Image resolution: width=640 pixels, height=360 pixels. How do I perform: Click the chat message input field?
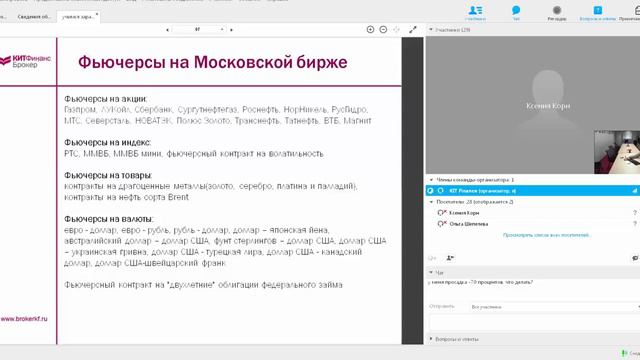[x=534, y=322]
